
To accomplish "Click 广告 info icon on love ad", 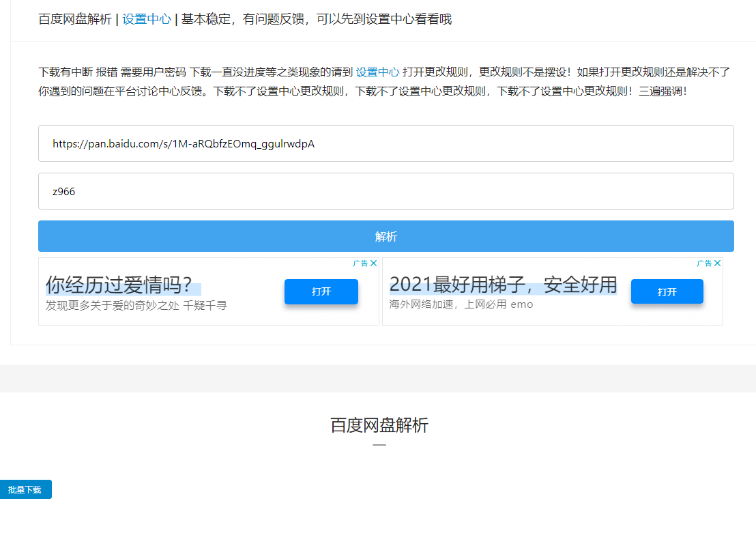I will click(x=360, y=263).
